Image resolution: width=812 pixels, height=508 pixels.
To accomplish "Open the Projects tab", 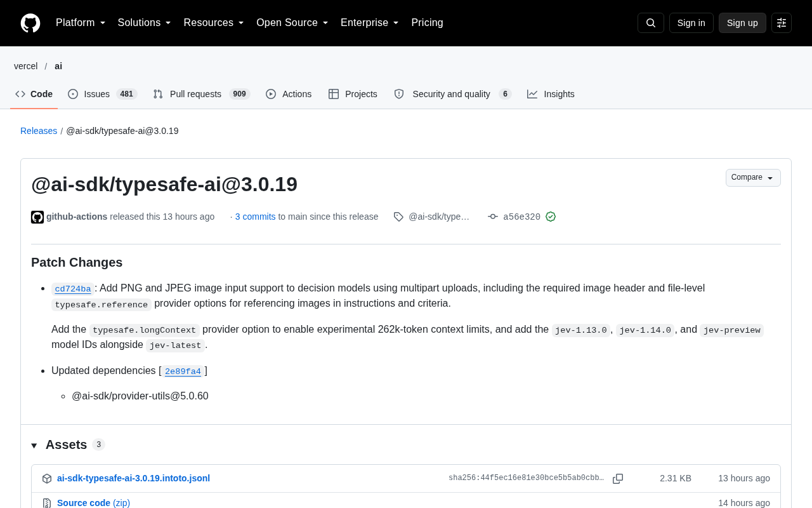I will tap(353, 94).
